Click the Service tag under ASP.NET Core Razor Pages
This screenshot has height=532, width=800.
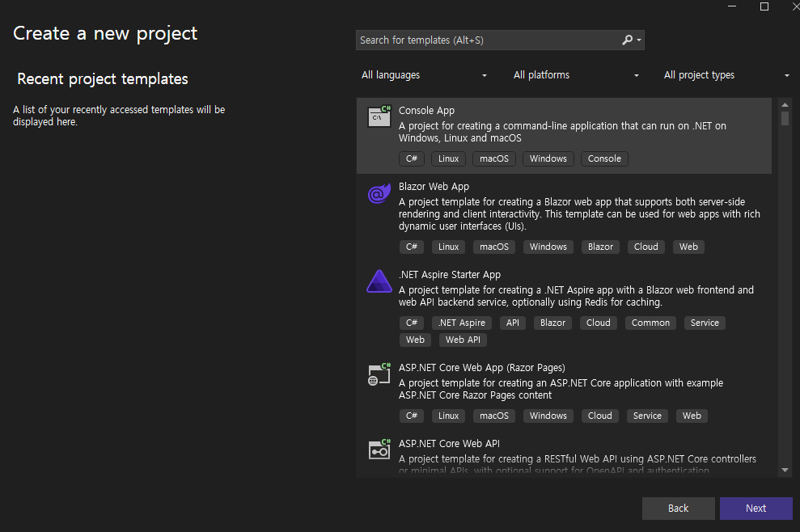click(x=647, y=416)
